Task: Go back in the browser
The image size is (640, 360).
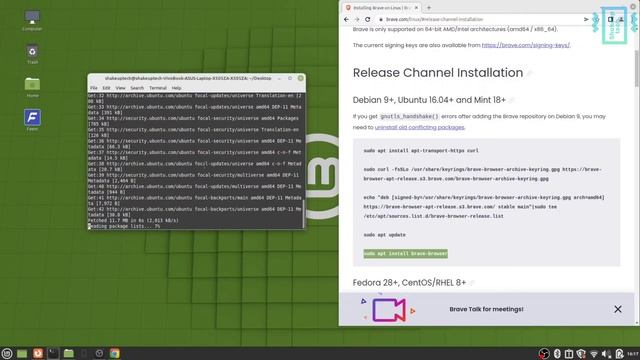Action: 346,19
